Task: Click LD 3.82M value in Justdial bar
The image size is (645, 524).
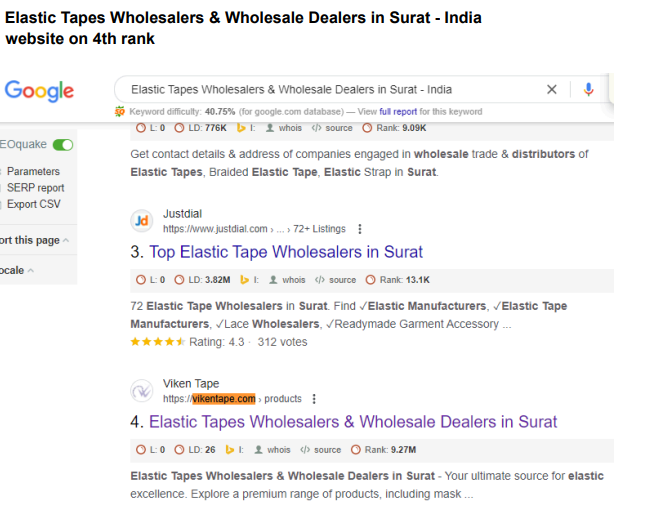Action: coord(217,280)
